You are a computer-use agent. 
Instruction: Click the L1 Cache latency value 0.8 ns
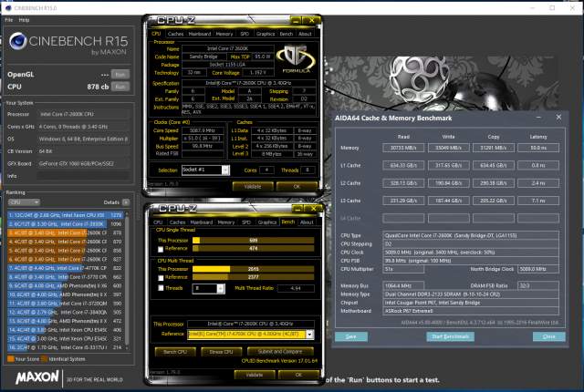coord(538,166)
